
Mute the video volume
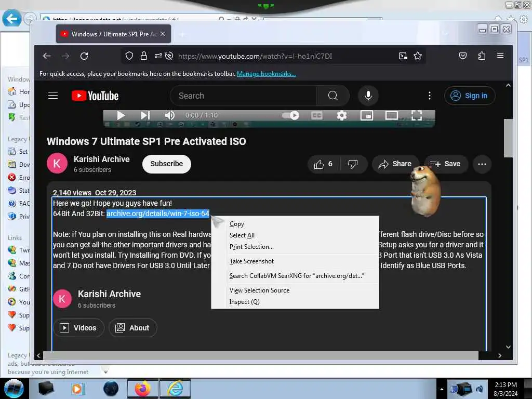170,115
